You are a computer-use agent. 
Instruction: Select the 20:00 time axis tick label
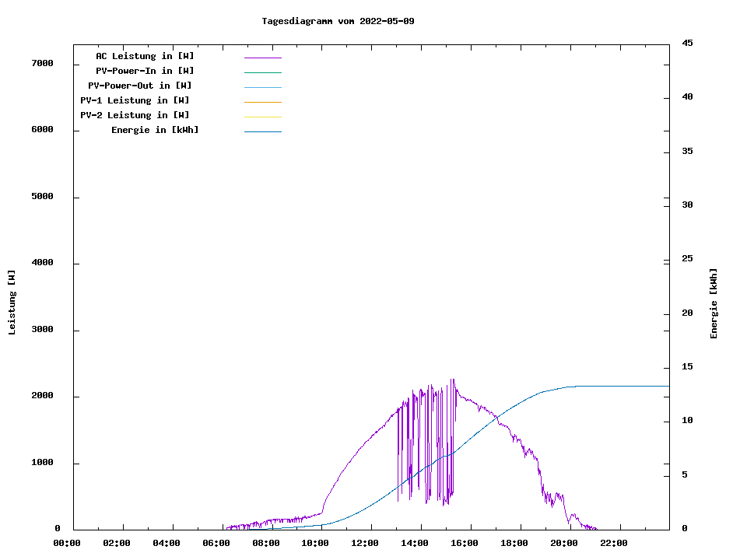(x=564, y=543)
